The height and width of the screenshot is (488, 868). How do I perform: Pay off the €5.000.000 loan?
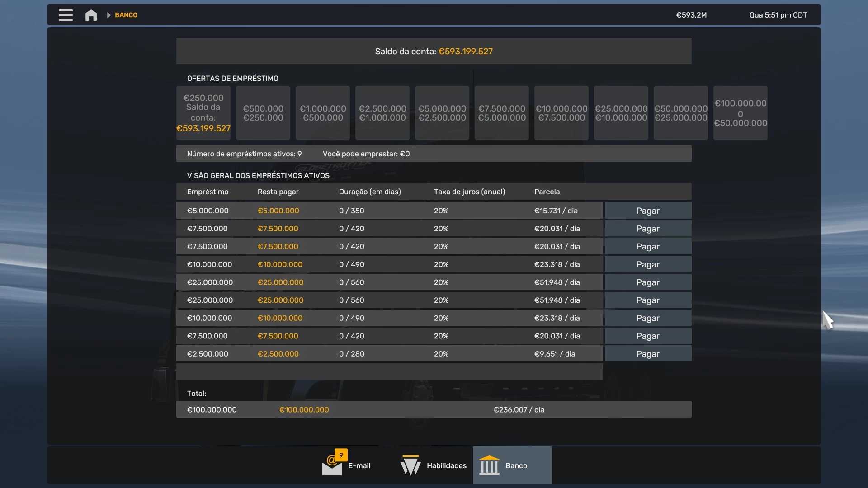(647, 211)
